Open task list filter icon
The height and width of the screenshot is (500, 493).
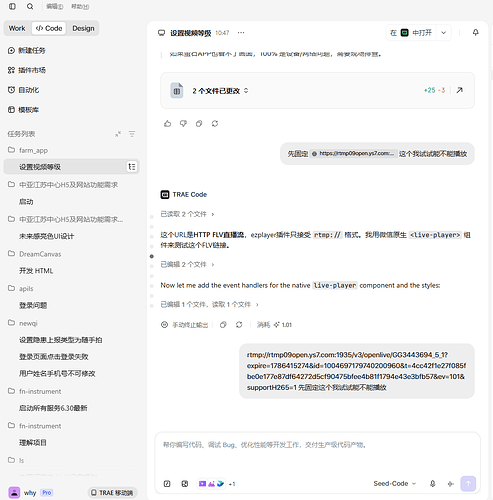click(x=132, y=134)
